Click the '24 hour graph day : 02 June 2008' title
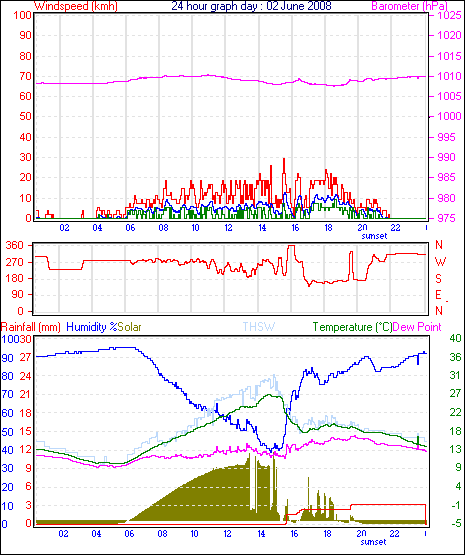 click(x=251, y=6)
